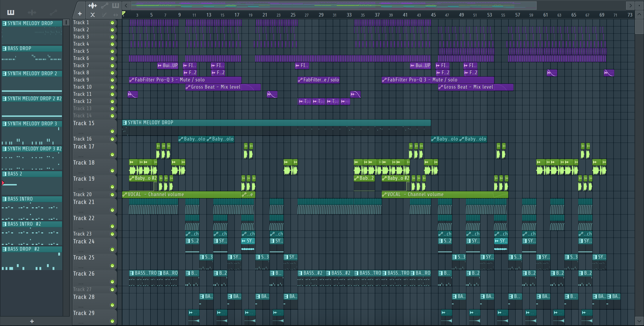Select the Track 26 header label

click(x=84, y=274)
